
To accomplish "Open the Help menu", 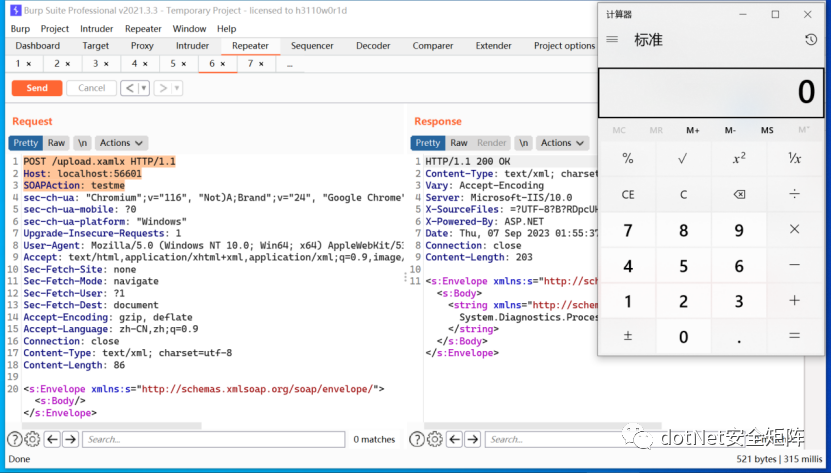I will click(226, 29).
